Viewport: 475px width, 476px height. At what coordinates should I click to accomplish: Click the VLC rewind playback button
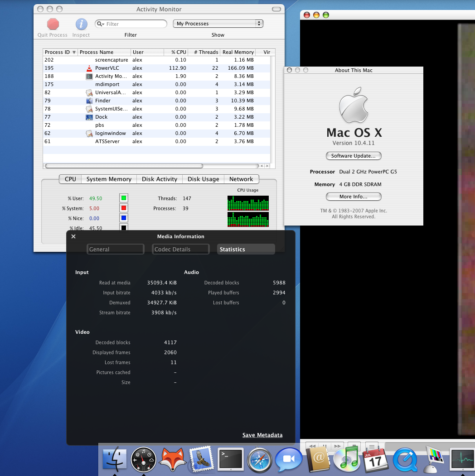[x=312, y=446]
